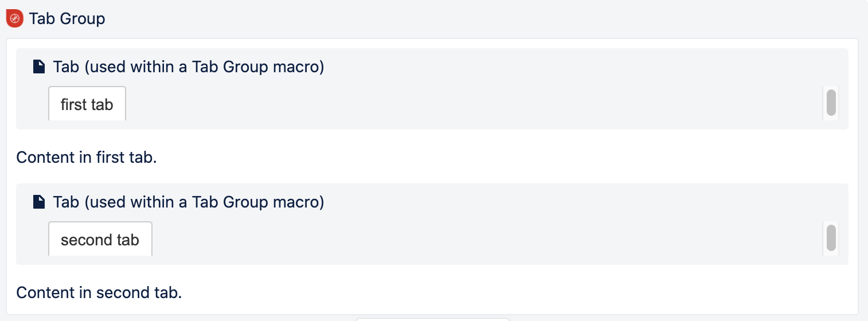Click the document icon of first Tab macro
The height and width of the screenshot is (321, 868).
coord(38,67)
